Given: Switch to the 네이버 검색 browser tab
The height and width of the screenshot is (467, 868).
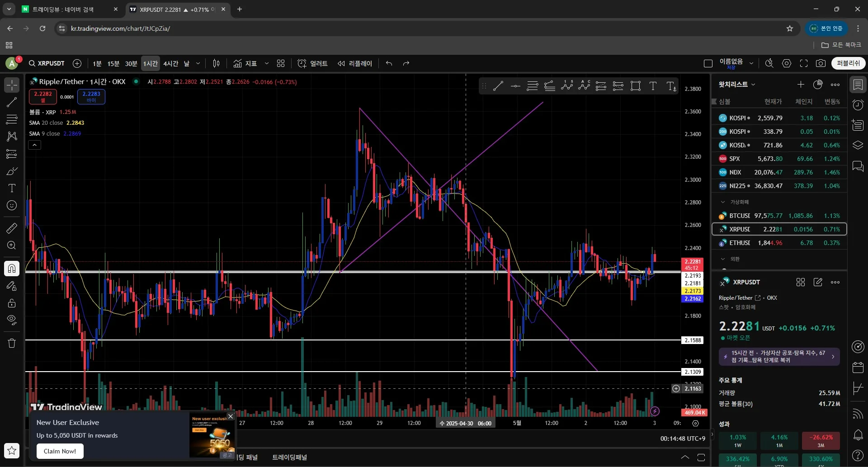Looking at the screenshot, I should [x=70, y=9].
